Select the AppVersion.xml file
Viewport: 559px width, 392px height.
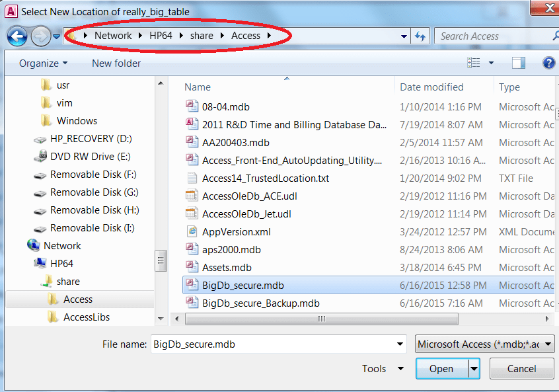click(x=237, y=232)
